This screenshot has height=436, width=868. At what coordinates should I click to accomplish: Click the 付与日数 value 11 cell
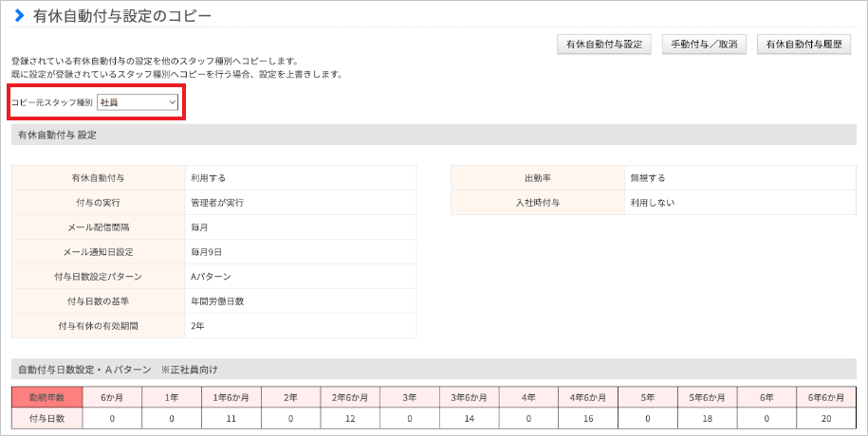231,418
